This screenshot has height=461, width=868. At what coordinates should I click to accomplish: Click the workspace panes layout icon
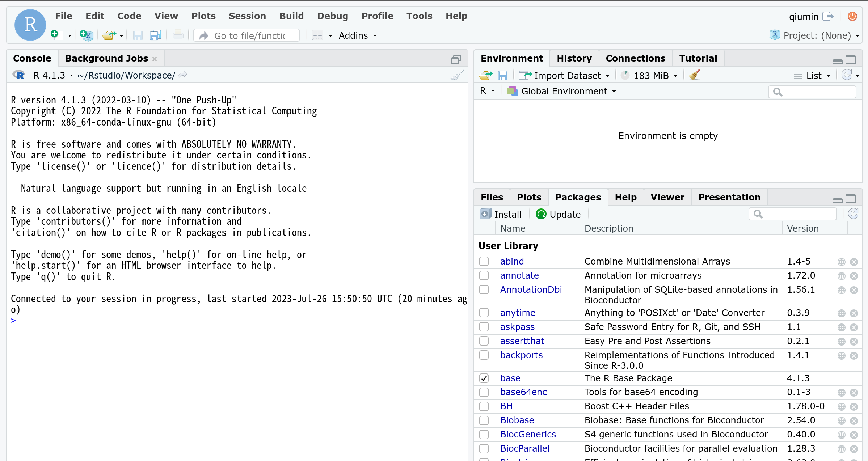pos(317,35)
